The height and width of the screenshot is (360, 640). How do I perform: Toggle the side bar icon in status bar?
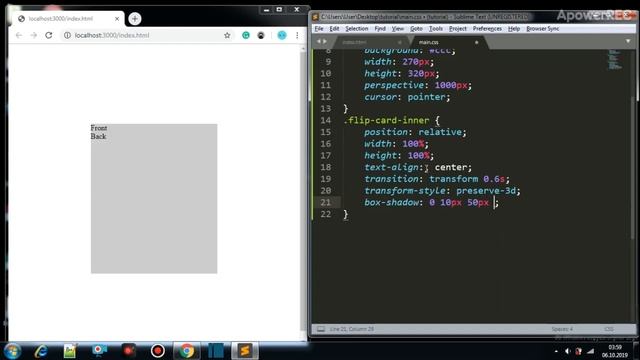coord(321,329)
